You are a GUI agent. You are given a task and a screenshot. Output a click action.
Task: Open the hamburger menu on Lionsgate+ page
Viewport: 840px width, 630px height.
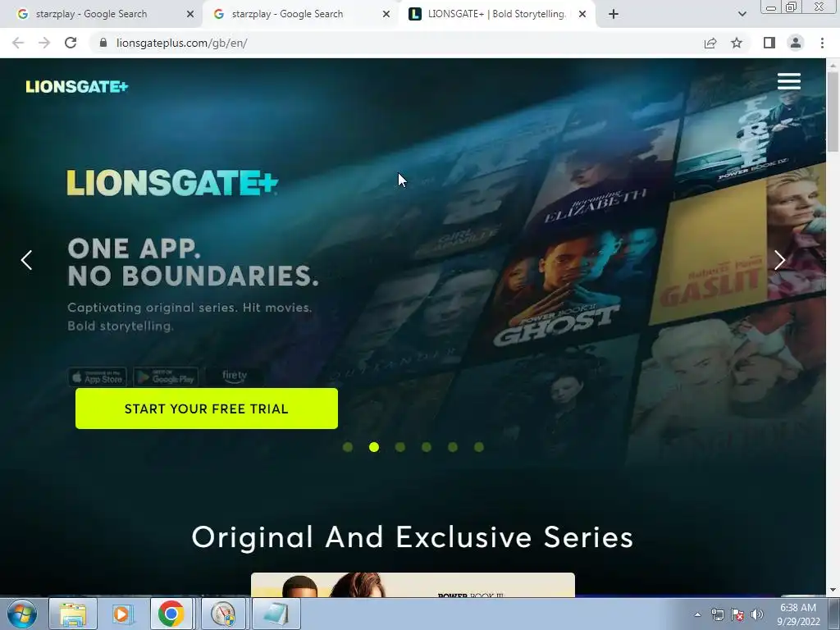coord(788,81)
